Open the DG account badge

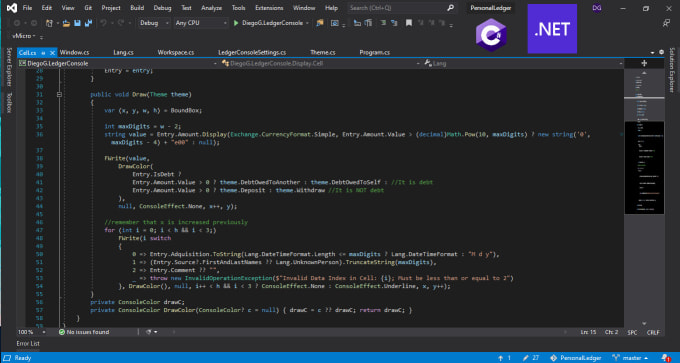[x=597, y=8]
